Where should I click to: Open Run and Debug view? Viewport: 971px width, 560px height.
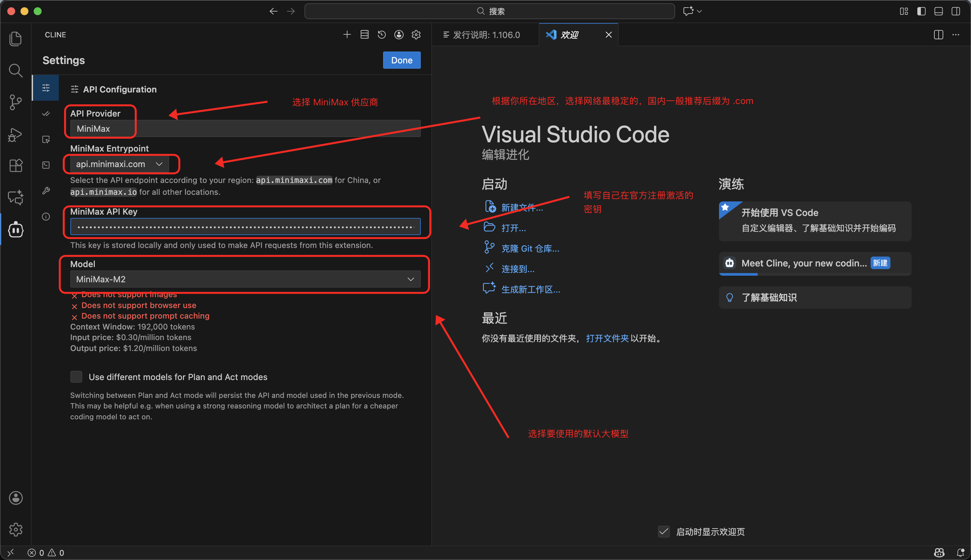coord(16,134)
